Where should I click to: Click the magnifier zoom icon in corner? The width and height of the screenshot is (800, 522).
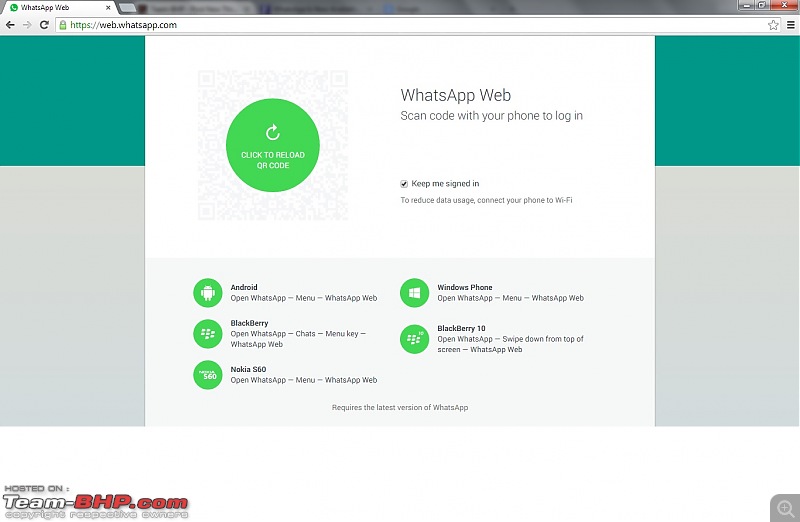[x=785, y=508]
